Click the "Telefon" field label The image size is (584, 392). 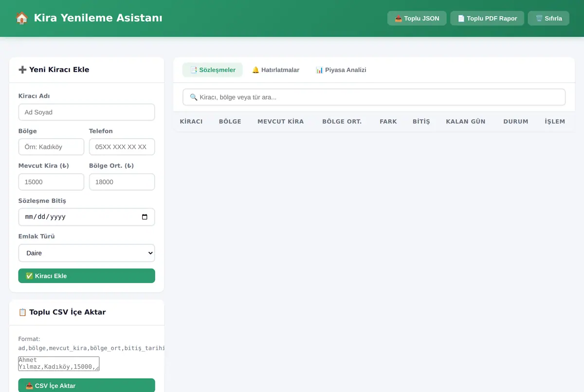click(x=101, y=131)
